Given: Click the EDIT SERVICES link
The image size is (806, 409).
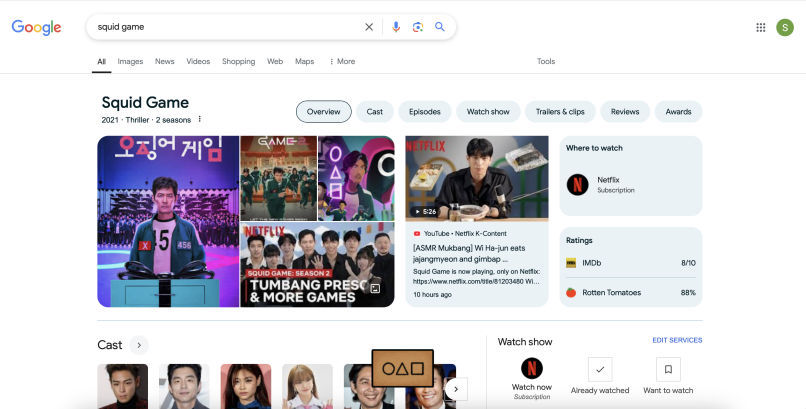Looking at the screenshot, I should (677, 340).
